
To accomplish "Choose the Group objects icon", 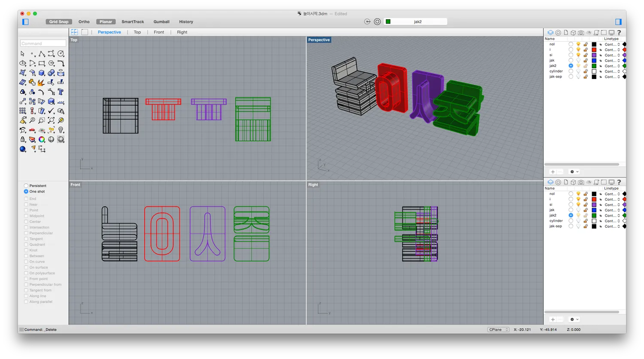I will pos(23,92).
